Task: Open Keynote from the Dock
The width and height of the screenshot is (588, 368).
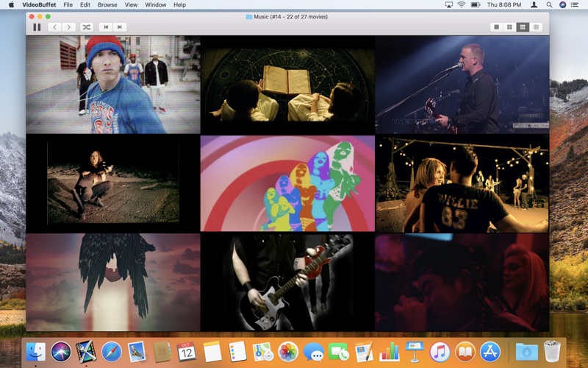Action: click(415, 352)
